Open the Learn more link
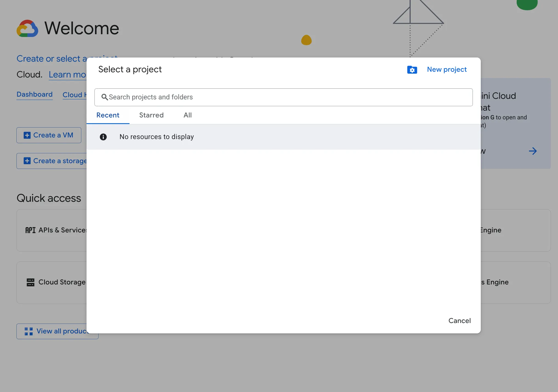The width and height of the screenshot is (558, 392). [x=68, y=74]
